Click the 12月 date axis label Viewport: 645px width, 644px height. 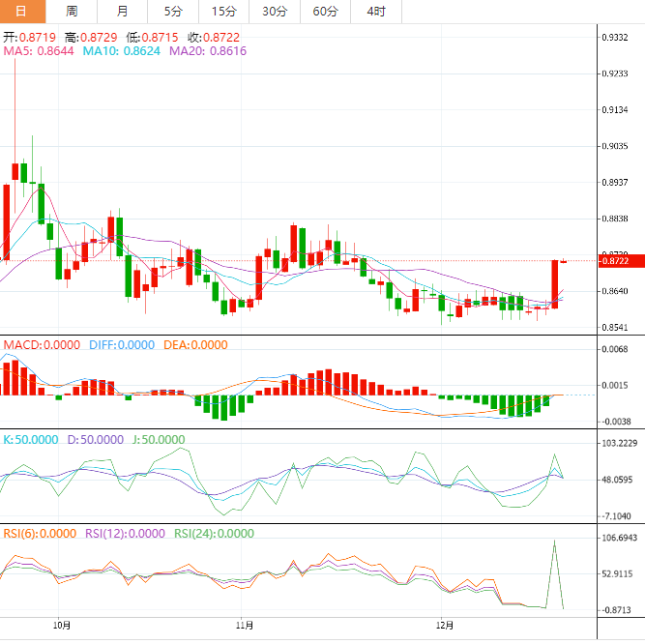[x=444, y=626]
